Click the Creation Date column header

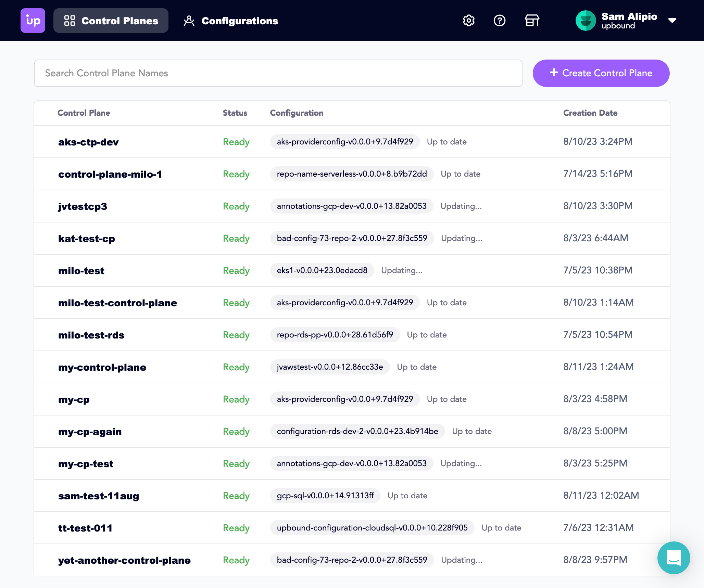coord(590,113)
